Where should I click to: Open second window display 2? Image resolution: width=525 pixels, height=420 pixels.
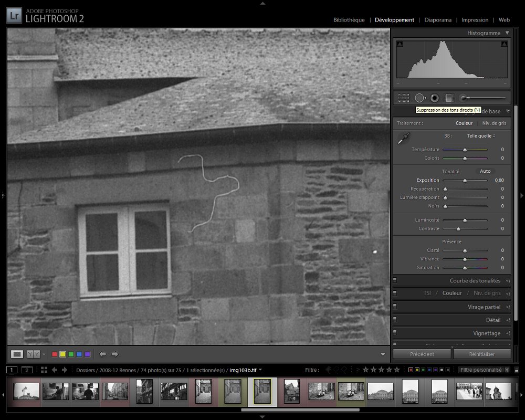tap(27, 370)
